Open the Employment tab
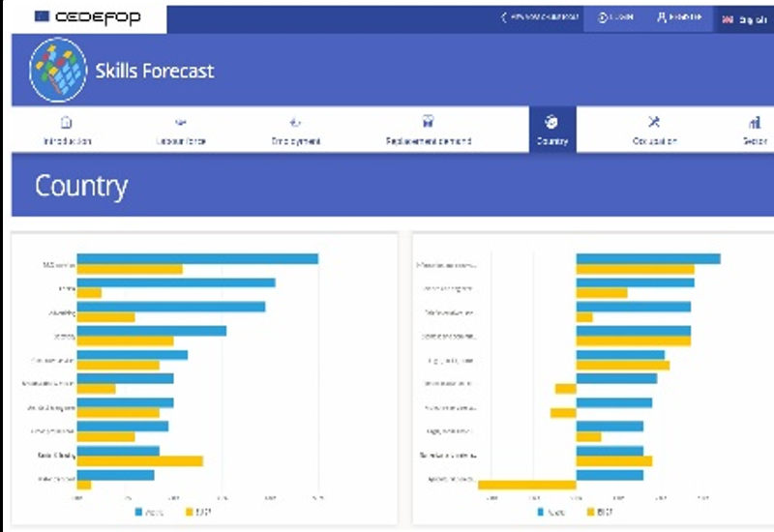This screenshot has width=774, height=532. pos(296,131)
